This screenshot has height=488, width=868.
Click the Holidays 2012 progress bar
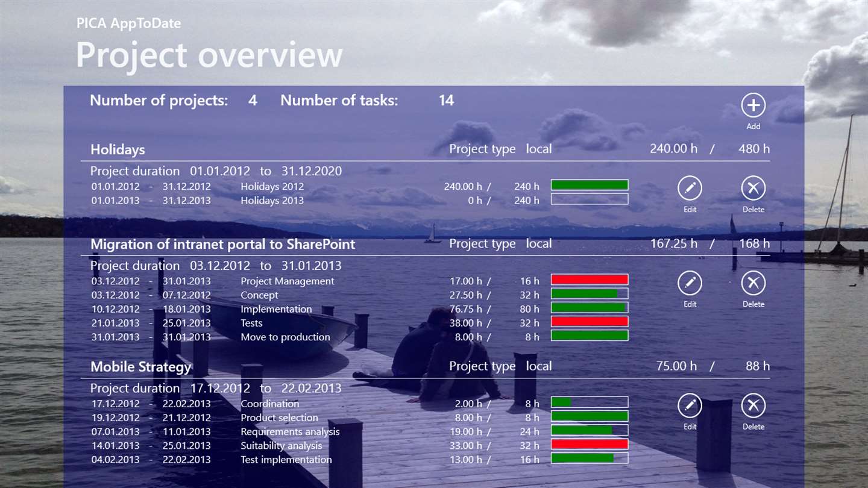click(x=590, y=185)
